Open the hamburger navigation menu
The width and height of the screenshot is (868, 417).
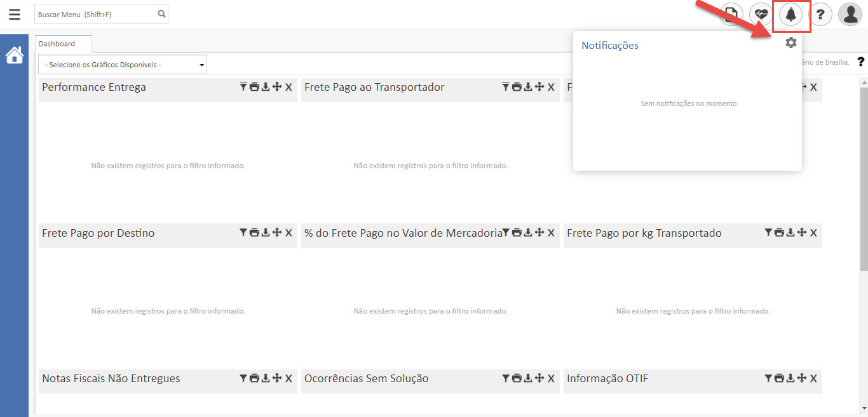15,14
